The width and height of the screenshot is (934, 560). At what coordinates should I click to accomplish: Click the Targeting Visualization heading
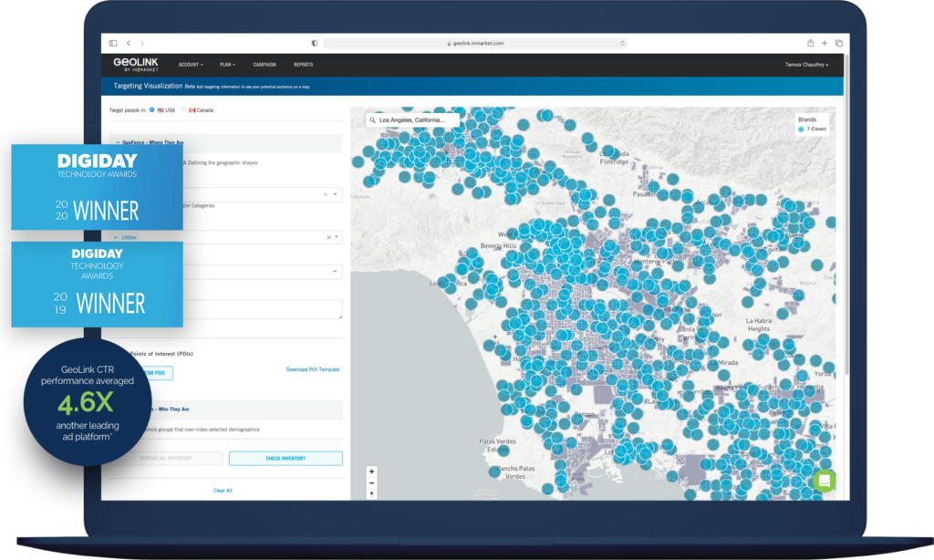148,86
